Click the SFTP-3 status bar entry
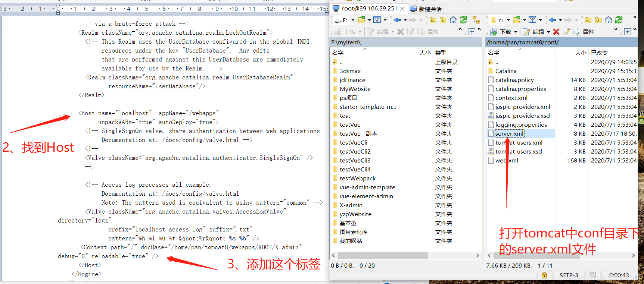The height and width of the screenshot is (284, 644). tap(568, 275)
